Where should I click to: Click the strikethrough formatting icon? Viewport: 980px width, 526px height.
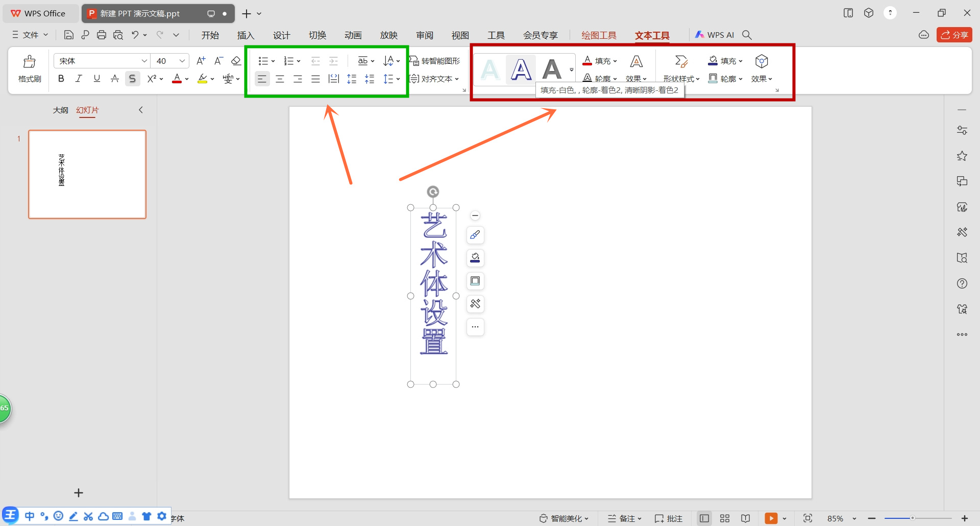(114, 78)
